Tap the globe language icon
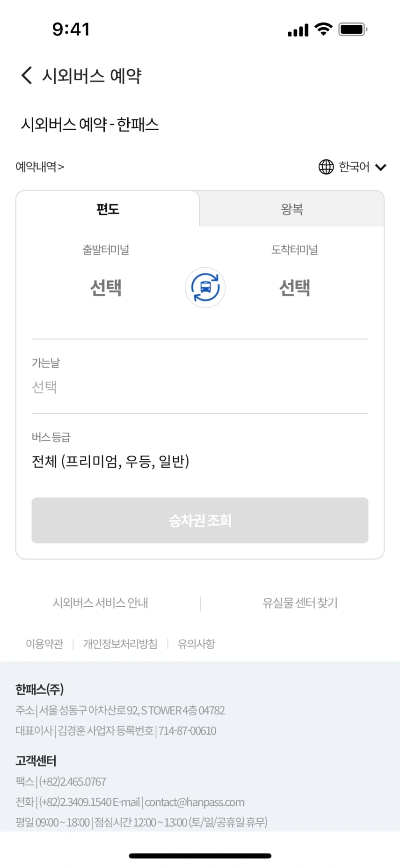Viewport: 400px width, 868px height. [326, 167]
